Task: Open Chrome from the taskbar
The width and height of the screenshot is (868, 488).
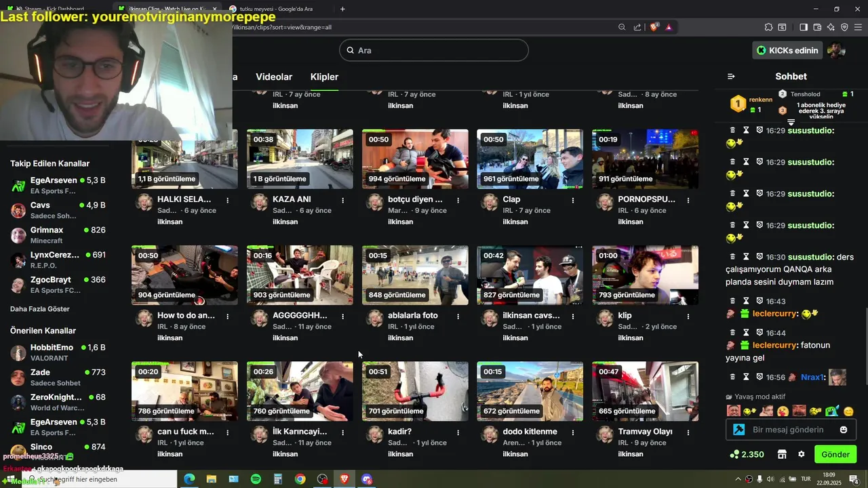Action: pos(300,479)
